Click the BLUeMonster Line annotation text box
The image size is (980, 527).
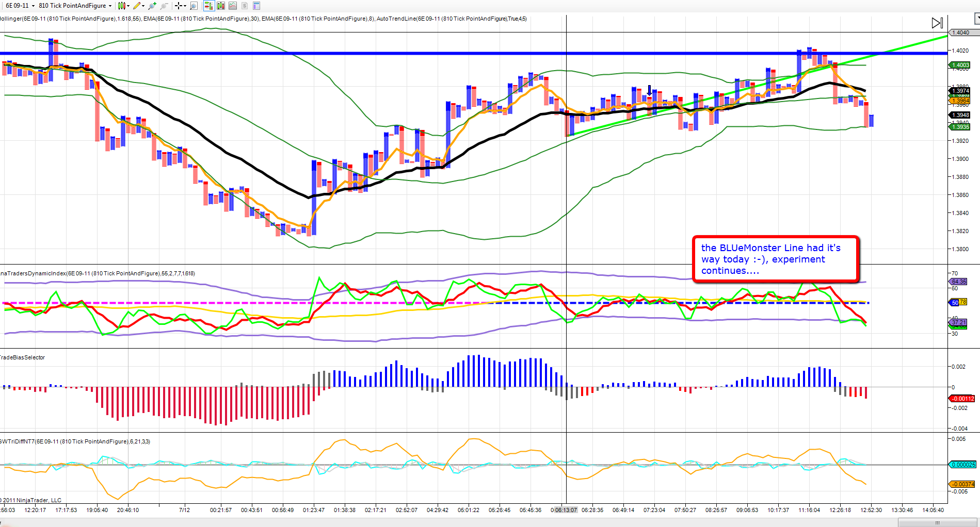pos(776,259)
